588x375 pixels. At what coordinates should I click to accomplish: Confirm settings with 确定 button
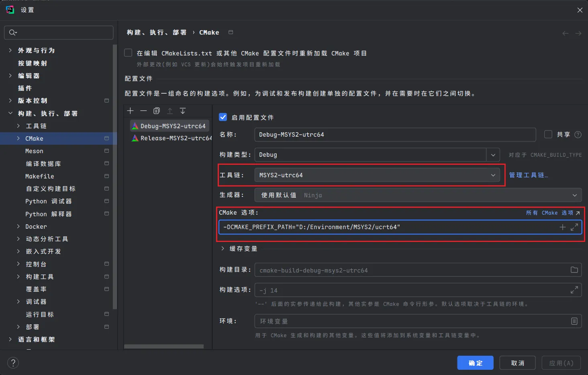tap(476, 363)
